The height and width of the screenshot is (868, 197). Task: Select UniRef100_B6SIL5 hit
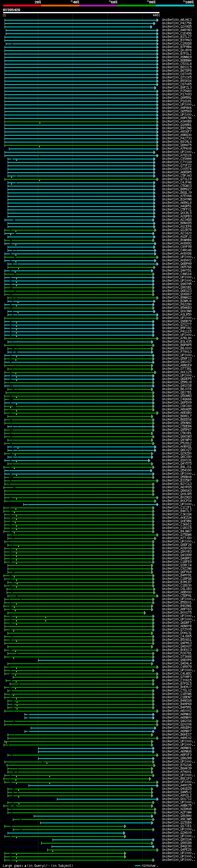[x=177, y=67]
